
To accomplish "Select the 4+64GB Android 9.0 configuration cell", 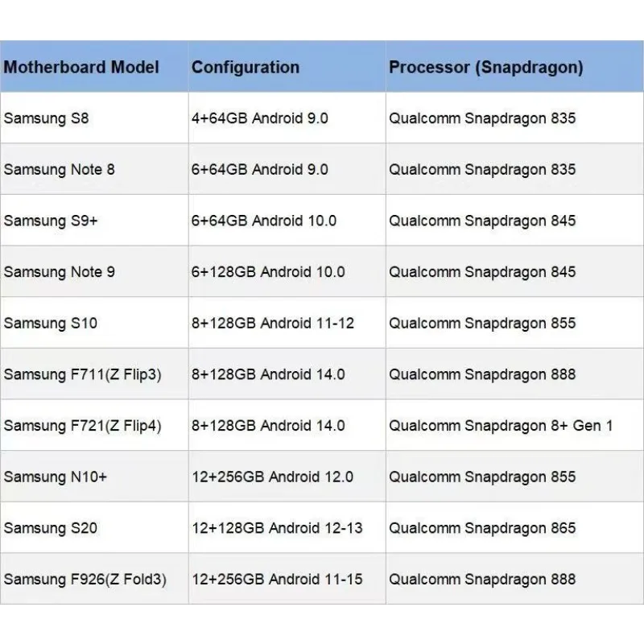I will (260, 118).
